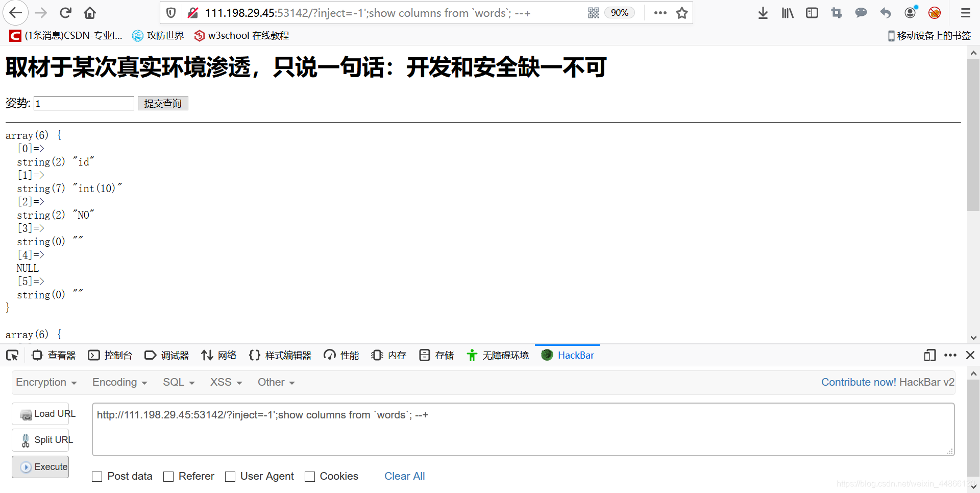The image size is (980, 493).
Task: Open the screenshot crop tool icon
Action: (837, 13)
